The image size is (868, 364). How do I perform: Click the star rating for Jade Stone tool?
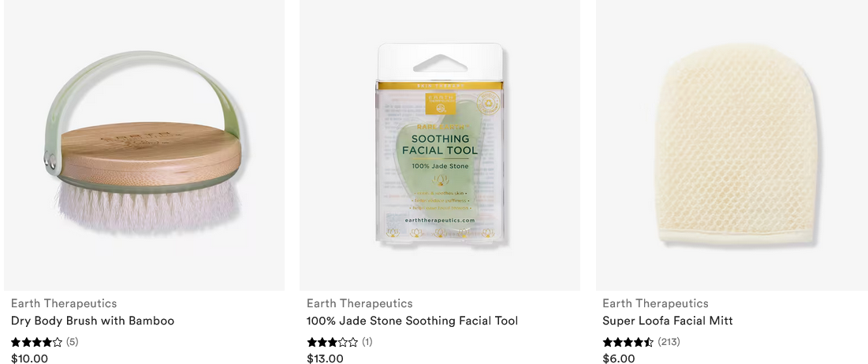332,342
